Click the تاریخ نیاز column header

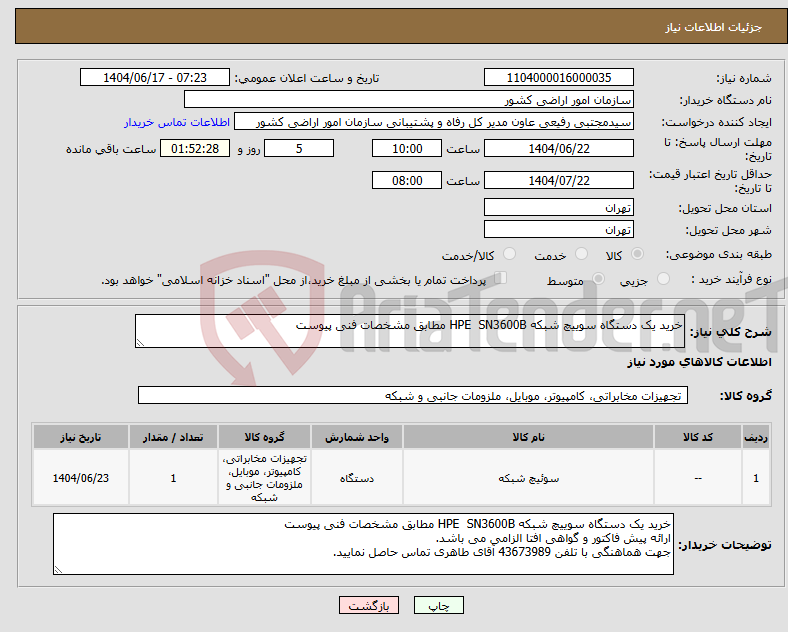[81, 437]
